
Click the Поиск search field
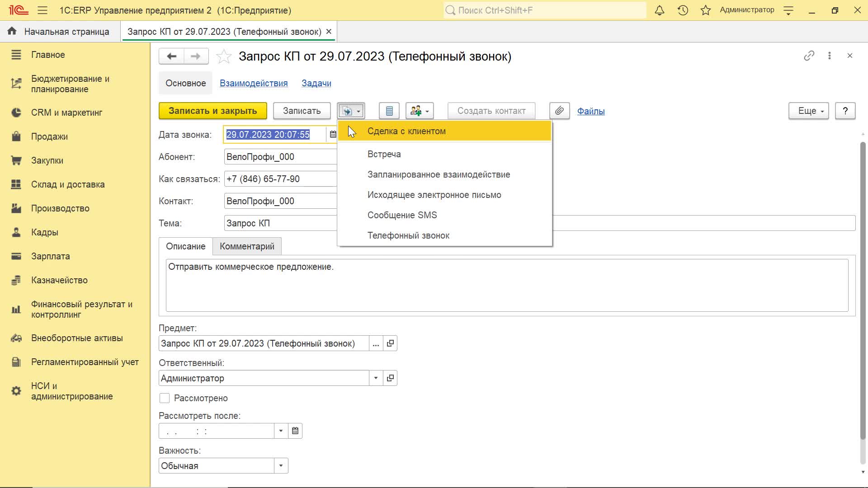545,10
